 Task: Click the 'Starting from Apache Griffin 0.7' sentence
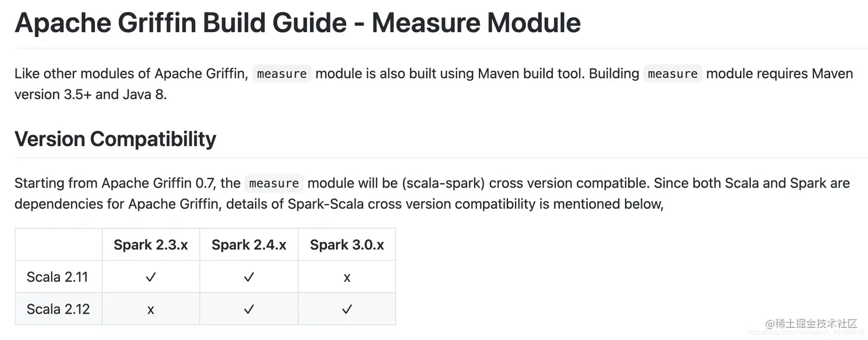tap(114, 183)
